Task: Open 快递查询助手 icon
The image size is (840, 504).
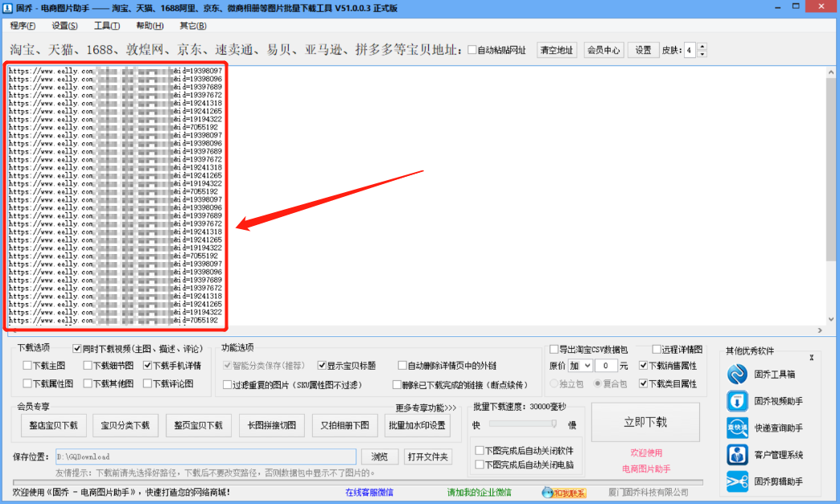Action: pos(737,428)
